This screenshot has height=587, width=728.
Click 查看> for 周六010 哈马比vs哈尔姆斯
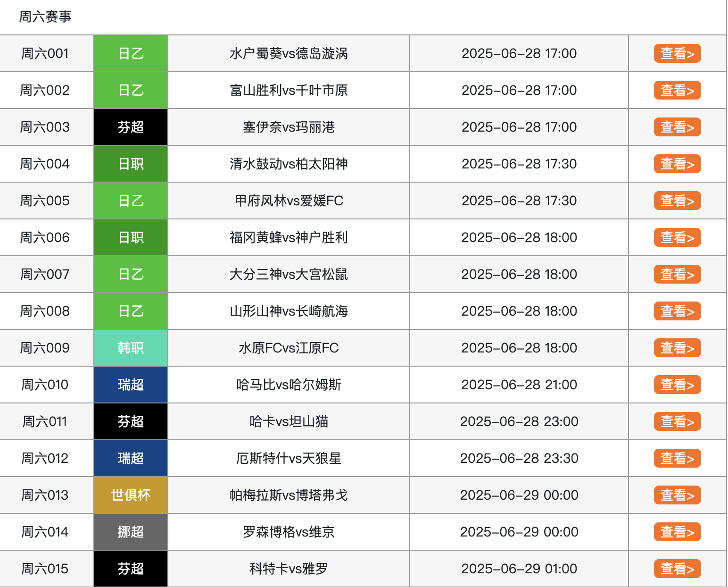pos(677,385)
